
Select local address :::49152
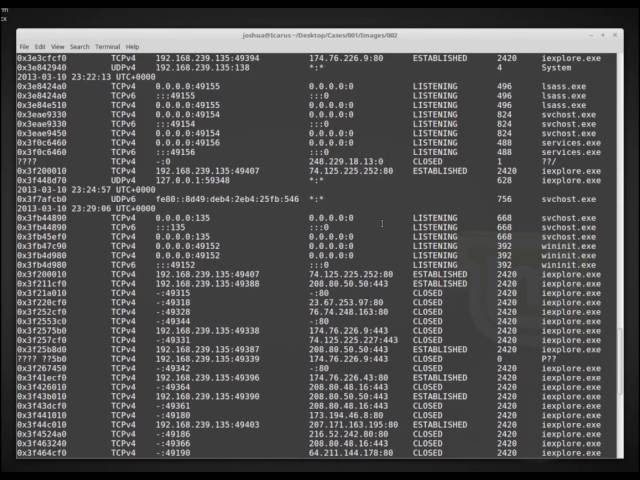pyautogui.click(x=175, y=265)
